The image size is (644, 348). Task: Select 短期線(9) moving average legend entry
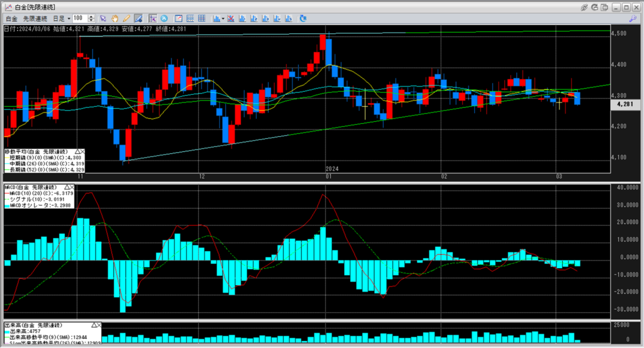pyautogui.click(x=45, y=158)
